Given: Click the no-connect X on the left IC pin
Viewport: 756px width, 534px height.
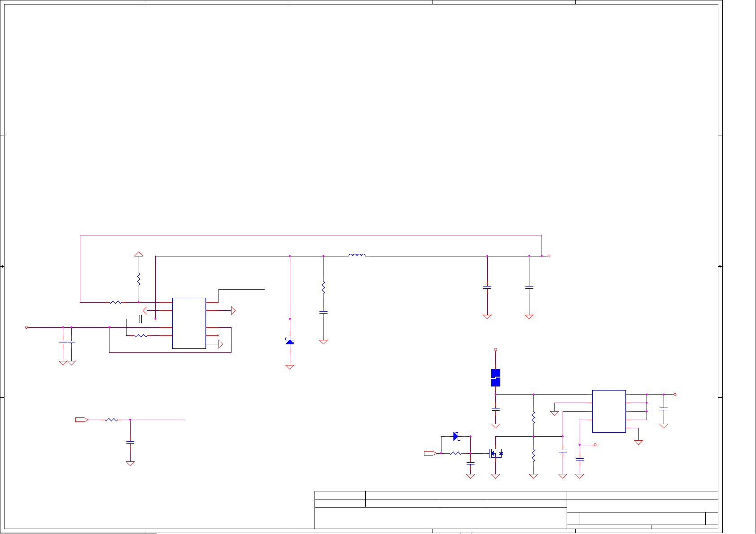Looking at the screenshot, I should [218, 335].
